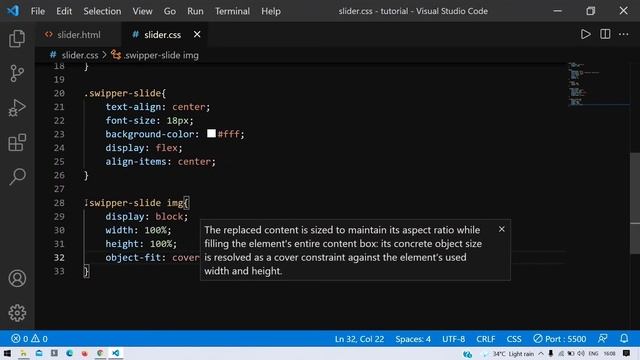The height and width of the screenshot is (360, 640).
Task: Click the vertical editor scrollbar thumb
Action: click(635, 203)
